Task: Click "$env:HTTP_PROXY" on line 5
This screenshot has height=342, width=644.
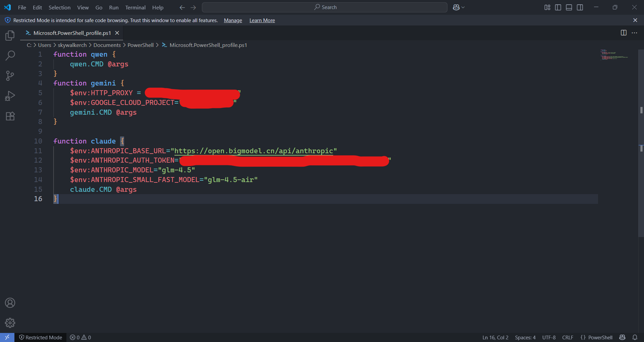Action: [101, 93]
